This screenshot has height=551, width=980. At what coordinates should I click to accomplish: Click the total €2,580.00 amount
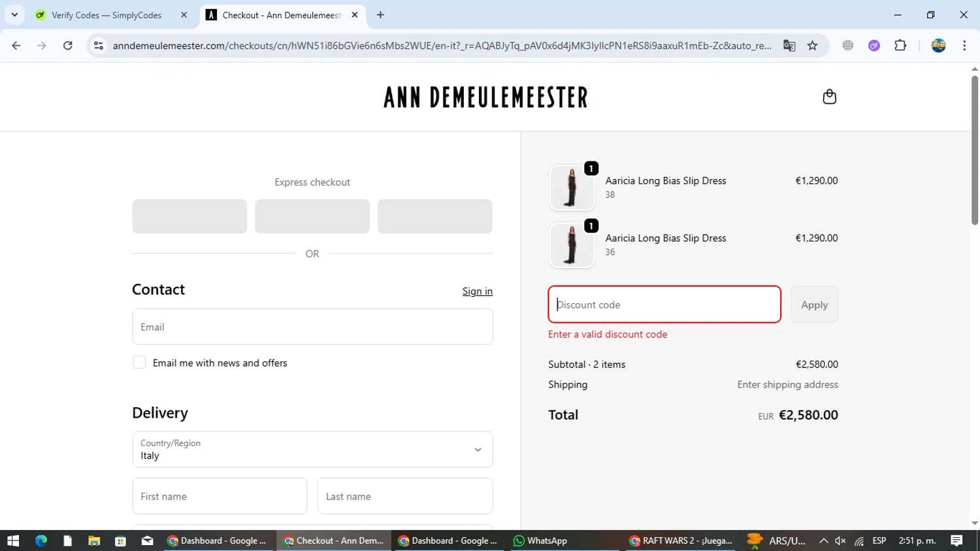coord(808,415)
